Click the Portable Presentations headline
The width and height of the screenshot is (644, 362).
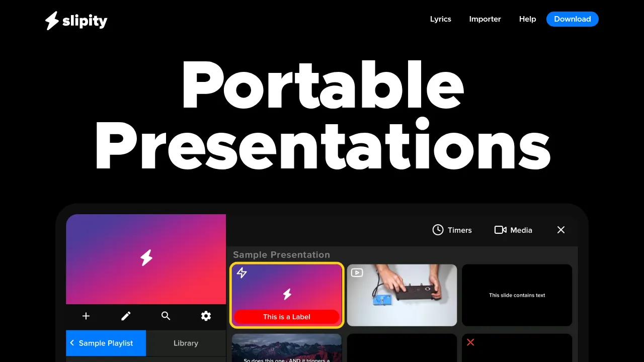(322, 116)
